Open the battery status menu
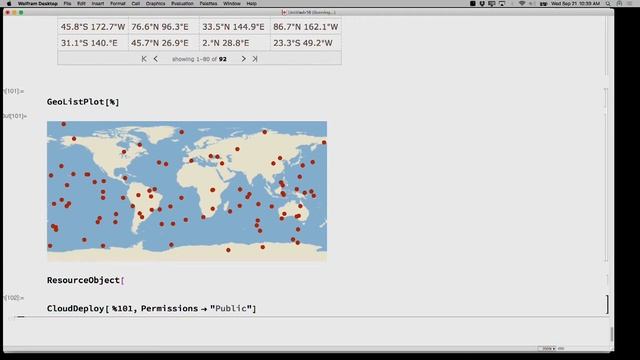The width and height of the screenshot is (640, 360). coord(543,3)
